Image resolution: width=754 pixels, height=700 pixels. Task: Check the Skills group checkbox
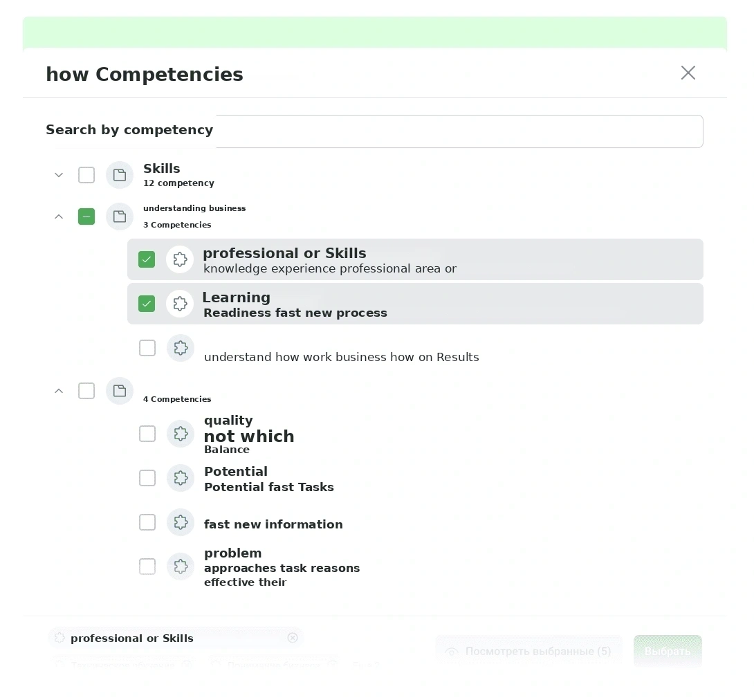click(86, 175)
